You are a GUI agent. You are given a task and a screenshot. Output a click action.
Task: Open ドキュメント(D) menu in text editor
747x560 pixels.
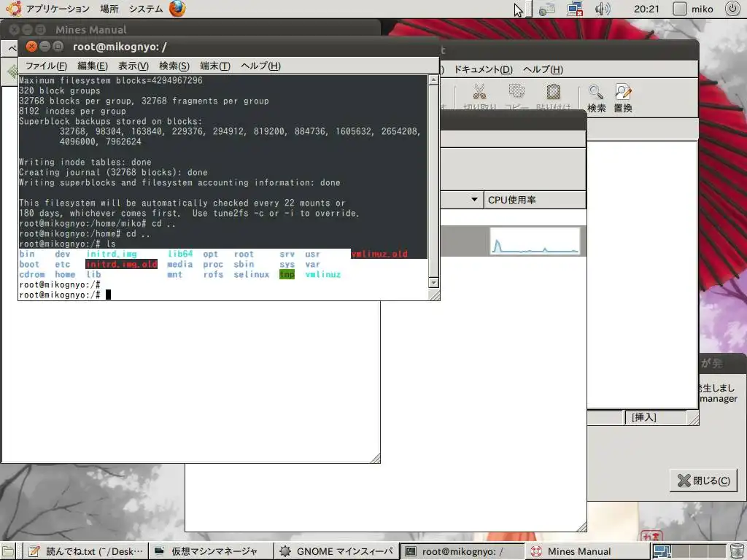483,69
